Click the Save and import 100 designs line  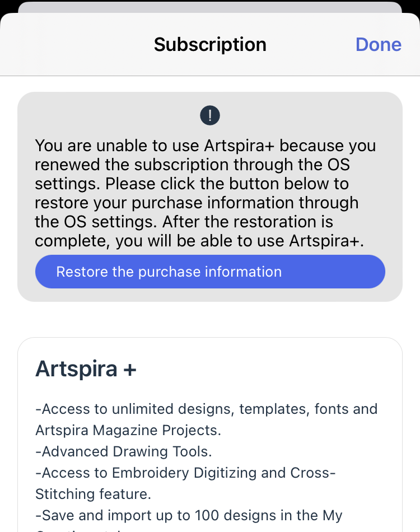[189, 515]
